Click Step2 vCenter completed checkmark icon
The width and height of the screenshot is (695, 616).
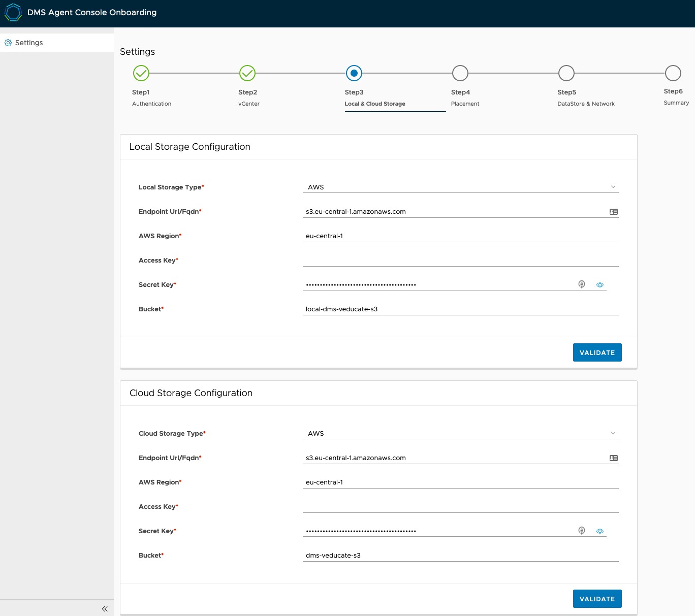pos(247,73)
